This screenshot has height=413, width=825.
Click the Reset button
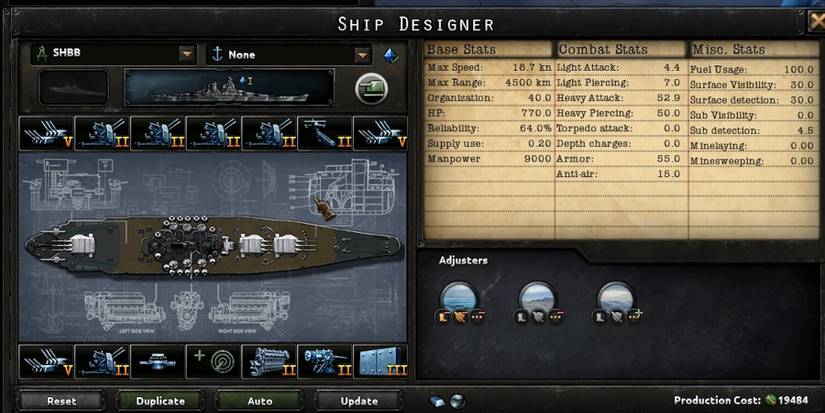coord(62,401)
